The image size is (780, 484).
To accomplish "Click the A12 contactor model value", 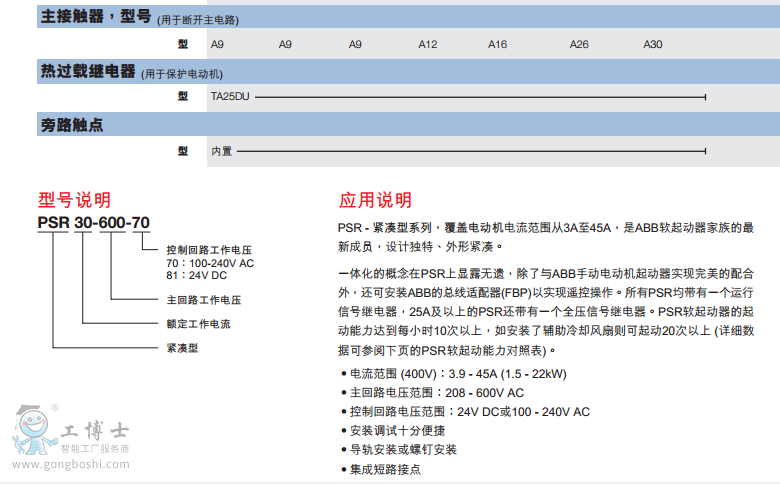I will [428, 44].
